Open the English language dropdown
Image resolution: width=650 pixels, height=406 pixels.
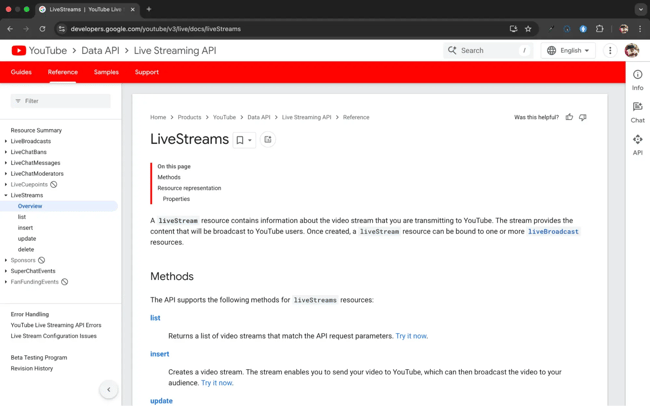point(568,50)
